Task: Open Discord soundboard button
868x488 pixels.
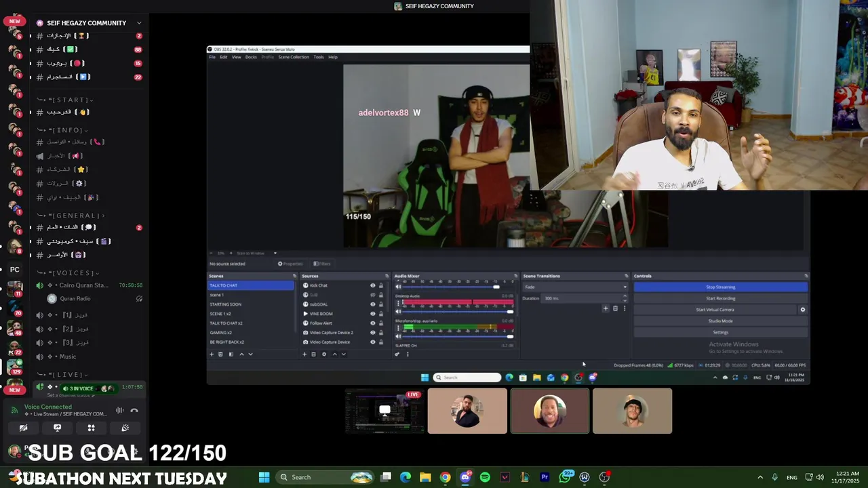Action: click(125, 428)
